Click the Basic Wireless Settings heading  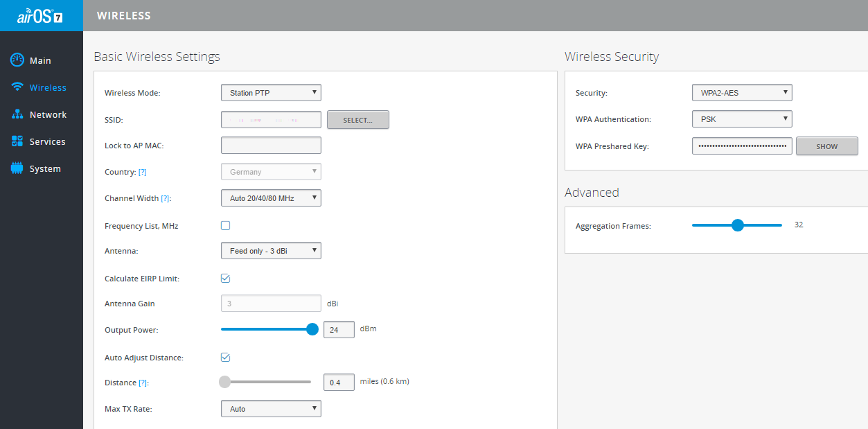click(157, 57)
